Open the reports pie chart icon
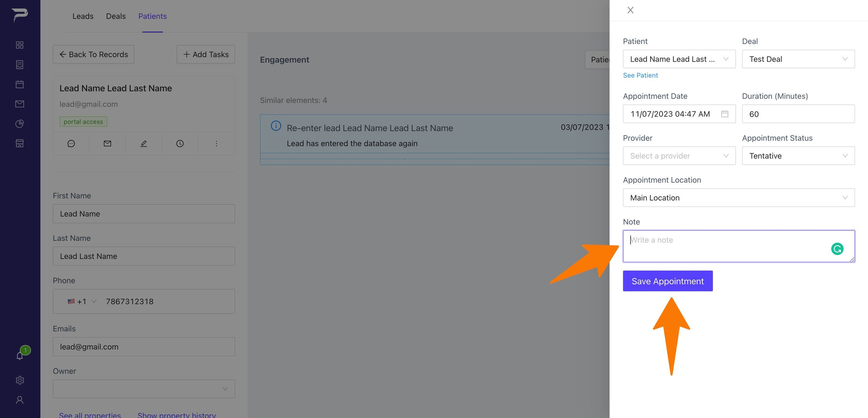This screenshot has height=418, width=868. tap(20, 124)
